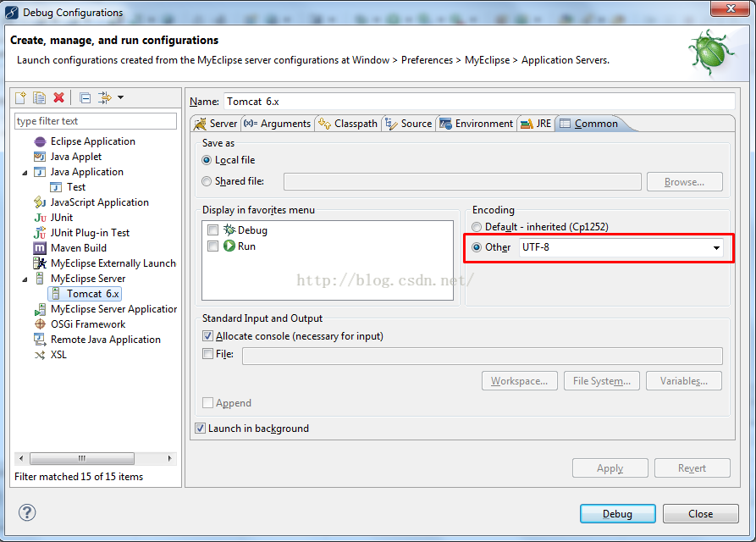The width and height of the screenshot is (756, 542).
Task: Collapse the MyEclipse Server tree node
Action: (x=25, y=279)
